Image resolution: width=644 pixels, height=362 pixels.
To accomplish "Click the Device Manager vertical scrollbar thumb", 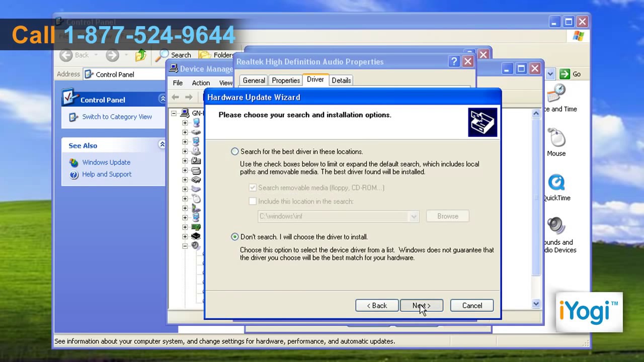I will [536, 197].
